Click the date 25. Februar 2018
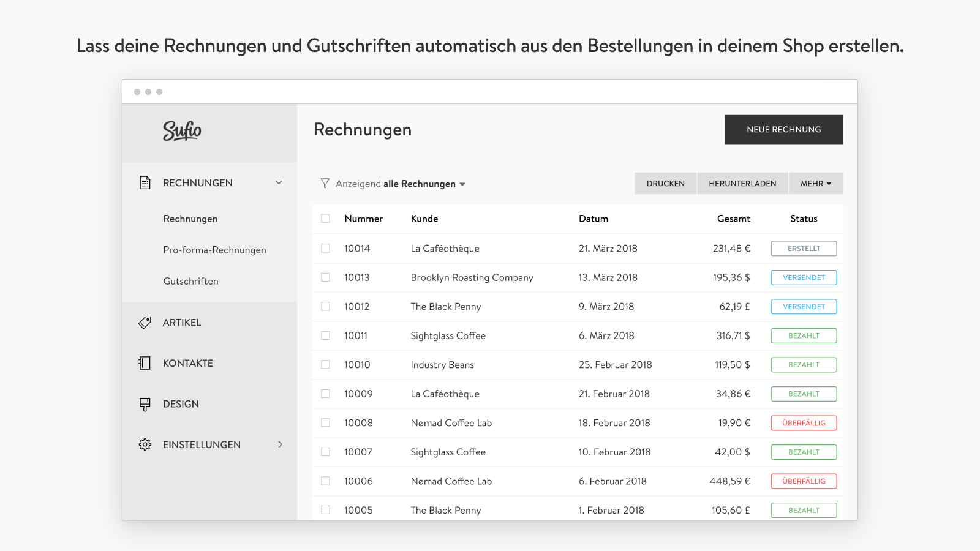The image size is (980, 551). point(615,364)
